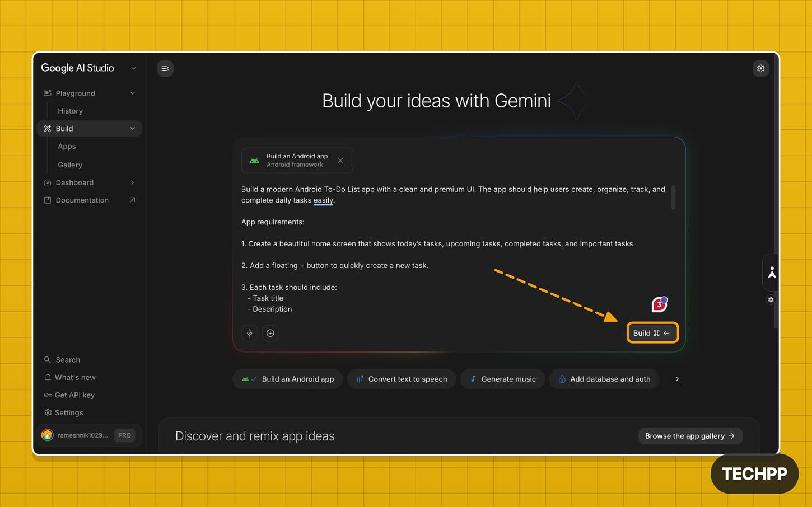This screenshot has width=812, height=507.
Task: Open History in the sidebar
Action: click(70, 111)
